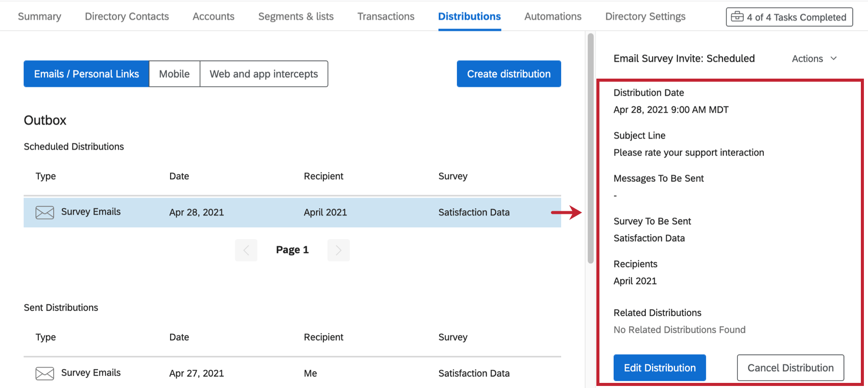Open Directory Settings tab
The image size is (868, 388).
[645, 16]
